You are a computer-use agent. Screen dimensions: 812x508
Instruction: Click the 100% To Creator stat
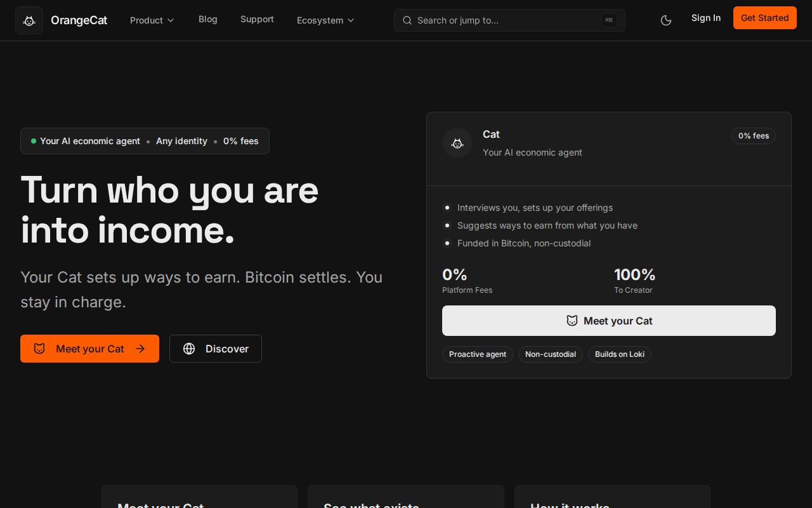point(634,281)
